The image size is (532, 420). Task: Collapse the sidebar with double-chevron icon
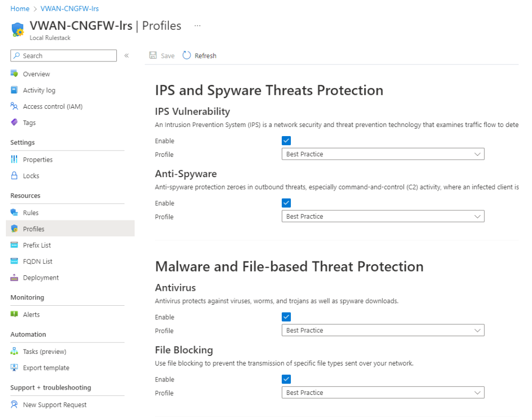coord(126,56)
